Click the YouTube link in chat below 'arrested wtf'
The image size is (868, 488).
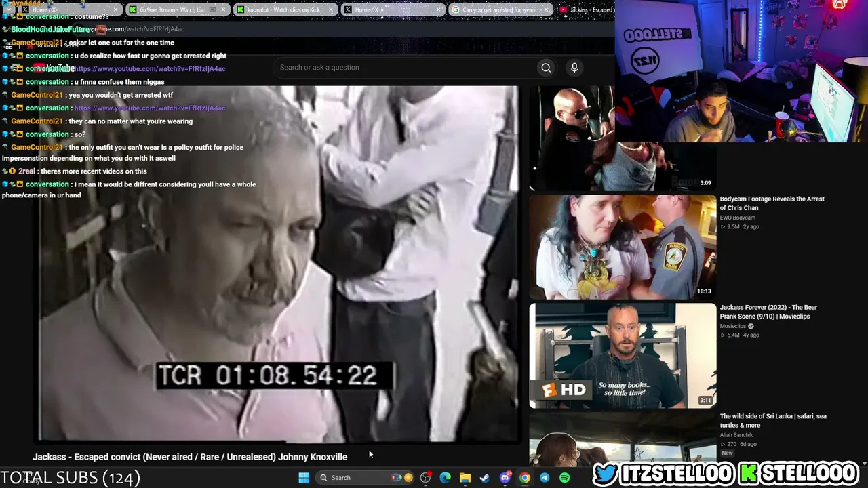(x=150, y=108)
